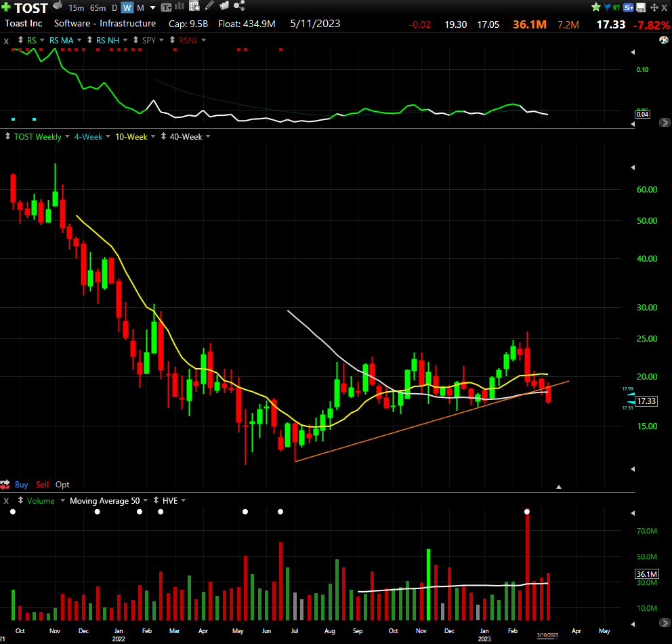Click the share chart icon
This screenshot has width=672, height=644.
point(239,5)
